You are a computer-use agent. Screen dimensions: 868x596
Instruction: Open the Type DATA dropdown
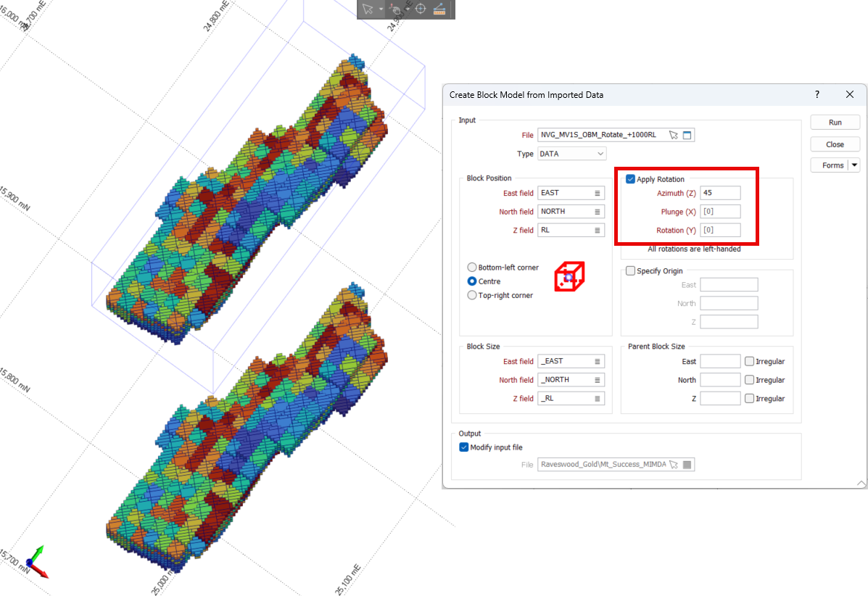(x=571, y=154)
